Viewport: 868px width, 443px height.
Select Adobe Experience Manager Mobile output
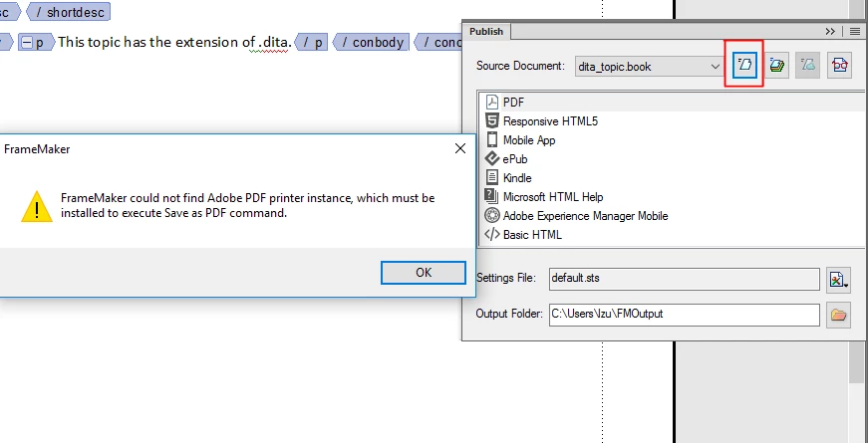pyautogui.click(x=672, y=215)
